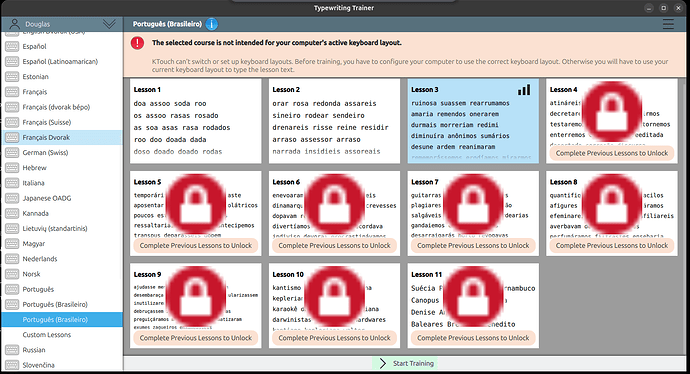The width and height of the screenshot is (690, 374).
Task: Click the keyboard icon next to Kannada
Action: click(12, 213)
